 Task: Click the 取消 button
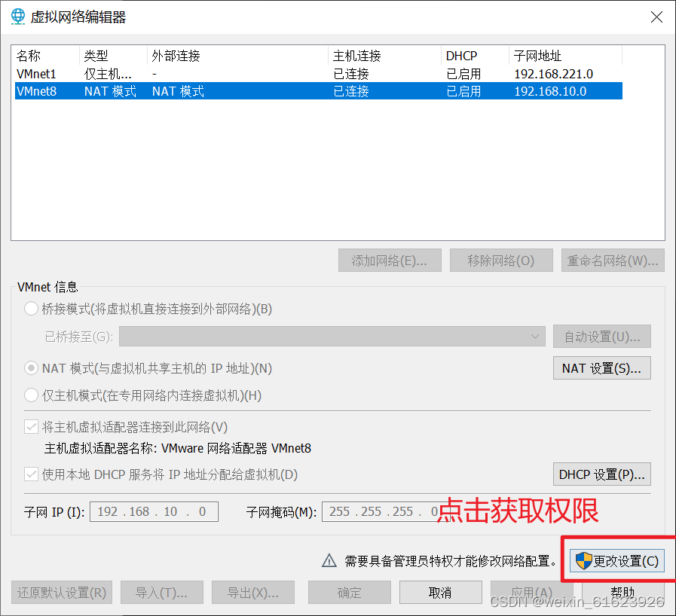point(441,593)
